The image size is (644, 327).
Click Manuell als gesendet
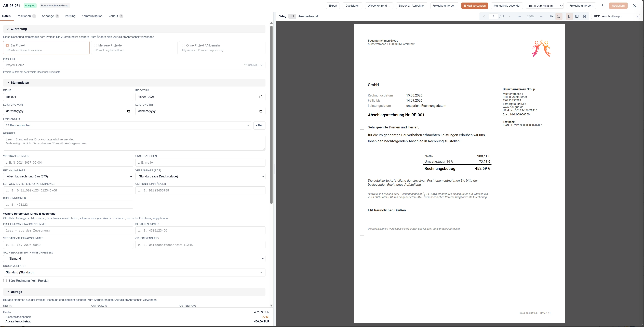click(x=507, y=6)
